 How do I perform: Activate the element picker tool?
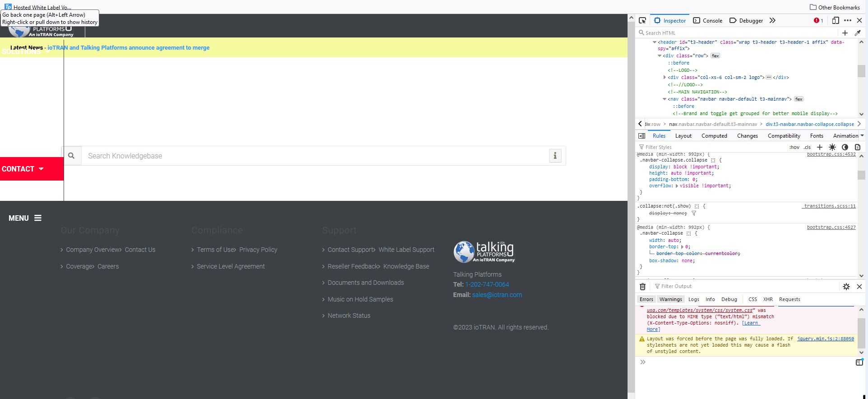click(642, 20)
